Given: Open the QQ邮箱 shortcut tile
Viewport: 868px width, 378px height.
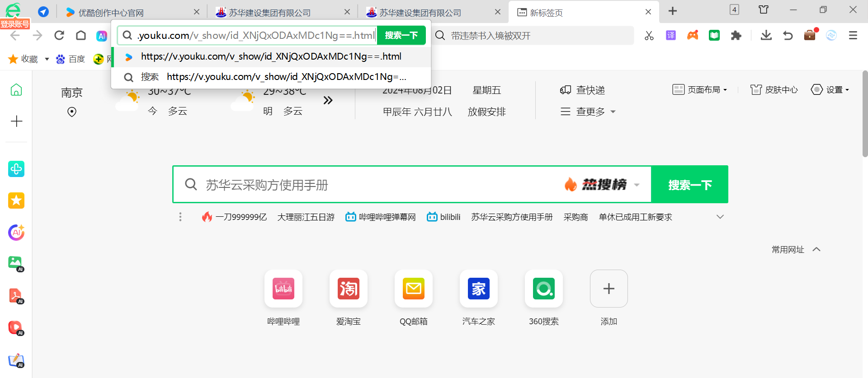Looking at the screenshot, I should click(413, 289).
